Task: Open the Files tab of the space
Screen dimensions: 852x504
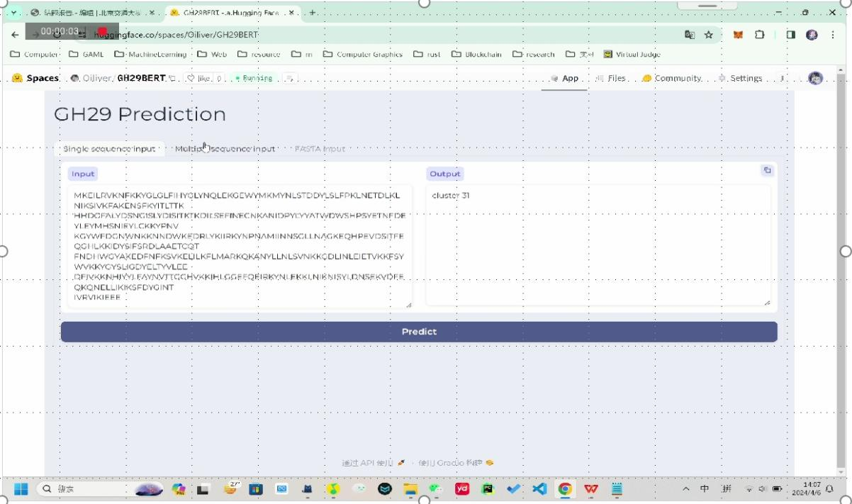Action: coord(611,79)
